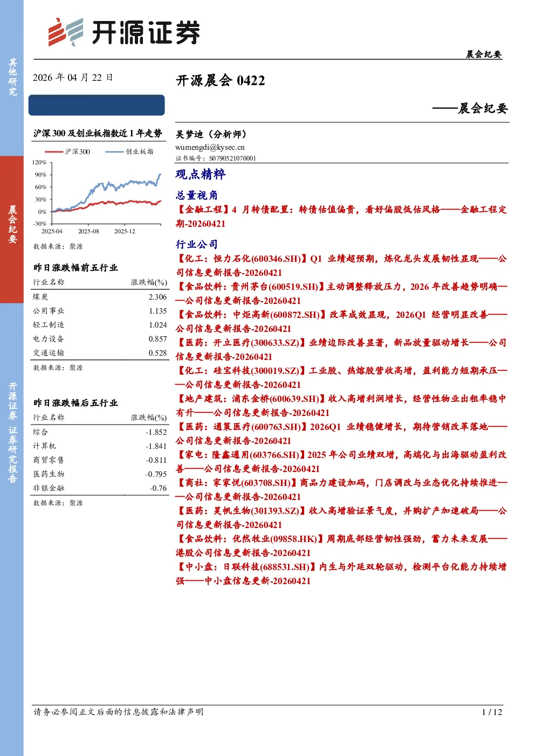Screen dimensions: 535x756
Task: Click the 开源证券 logo icon
Action: point(66,32)
